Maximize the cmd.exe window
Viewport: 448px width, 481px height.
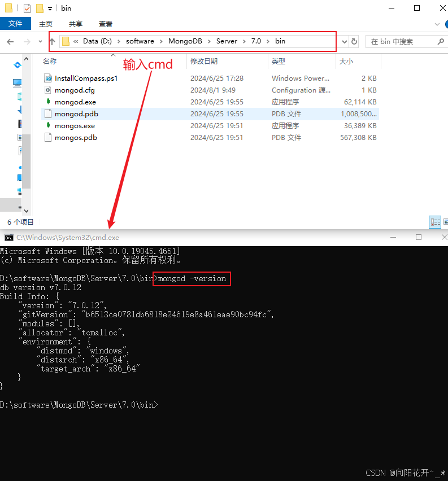click(419, 237)
